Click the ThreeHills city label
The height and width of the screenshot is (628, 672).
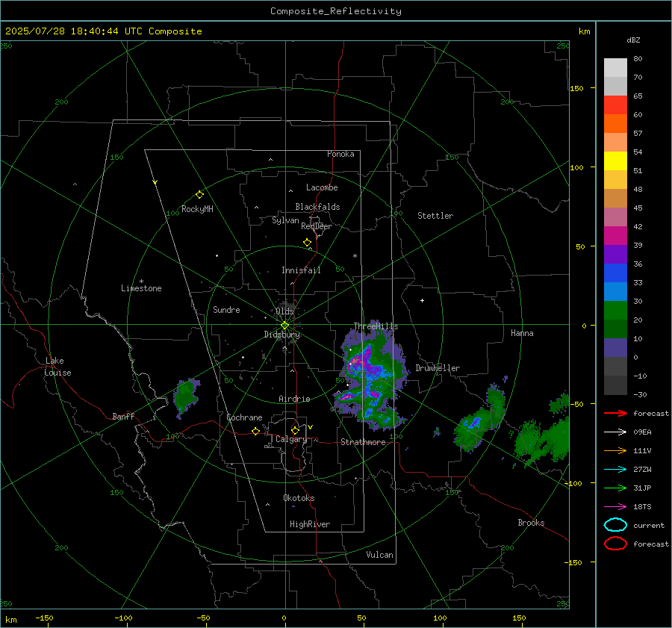[376, 326]
